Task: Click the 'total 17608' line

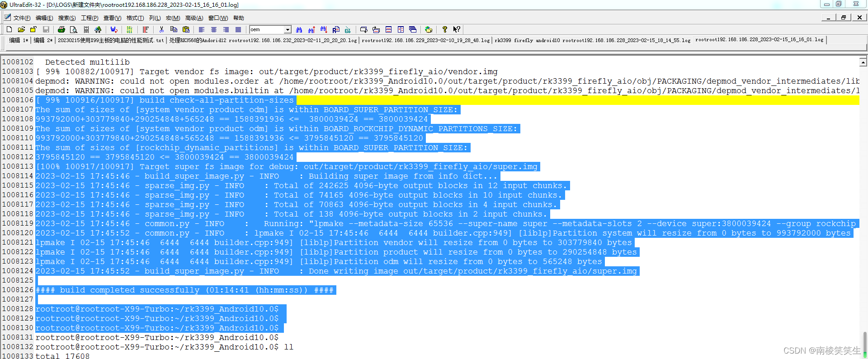Action: click(x=62, y=356)
